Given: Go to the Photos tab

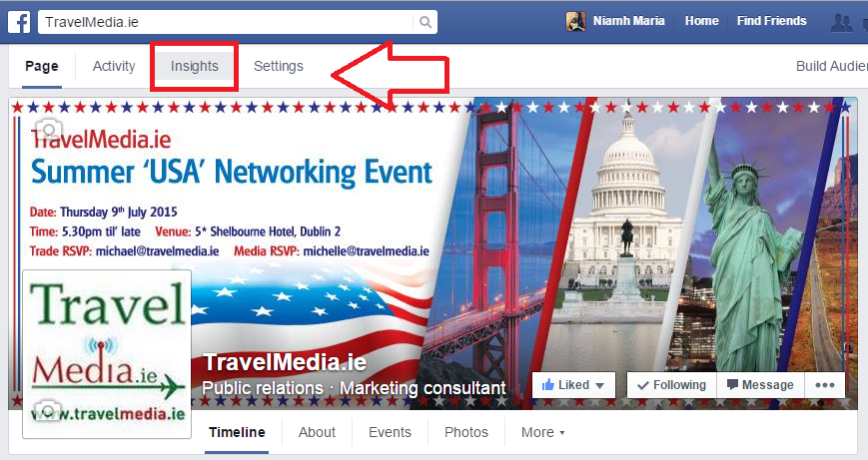Looking at the screenshot, I should pos(466,432).
